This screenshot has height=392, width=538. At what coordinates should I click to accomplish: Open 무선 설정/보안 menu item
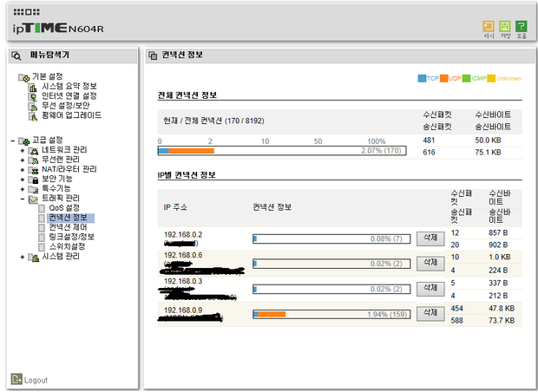click(x=66, y=105)
